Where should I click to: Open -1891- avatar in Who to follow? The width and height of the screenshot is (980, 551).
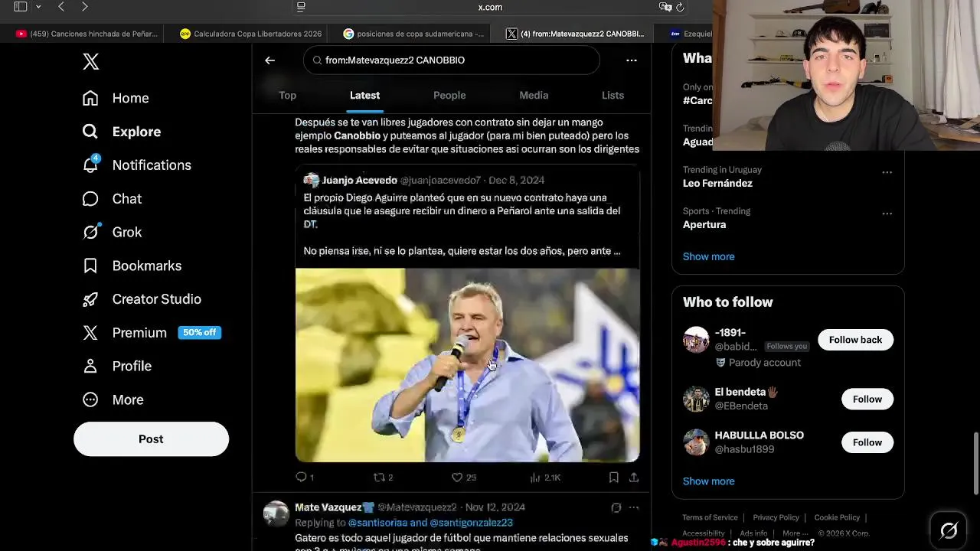point(696,340)
